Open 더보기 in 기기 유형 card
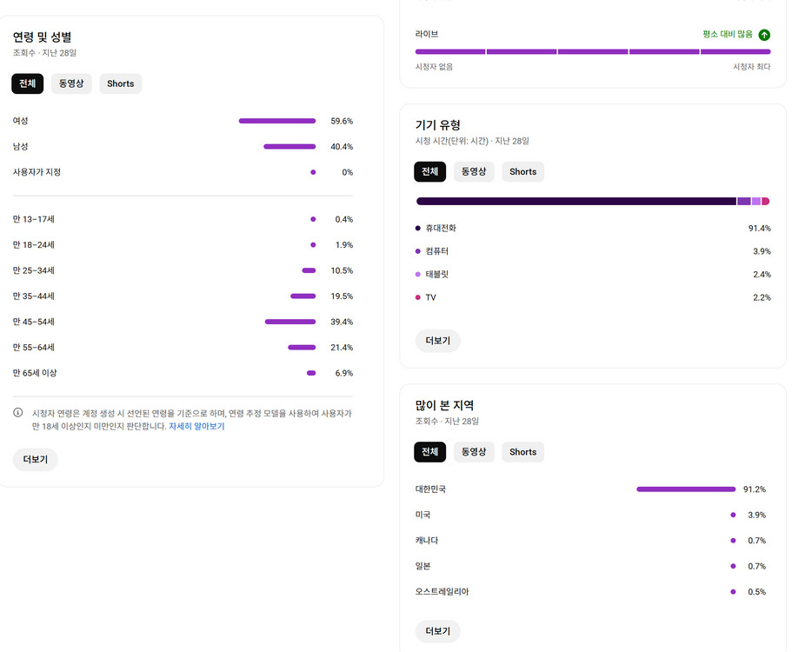812x652 pixels. point(437,341)
